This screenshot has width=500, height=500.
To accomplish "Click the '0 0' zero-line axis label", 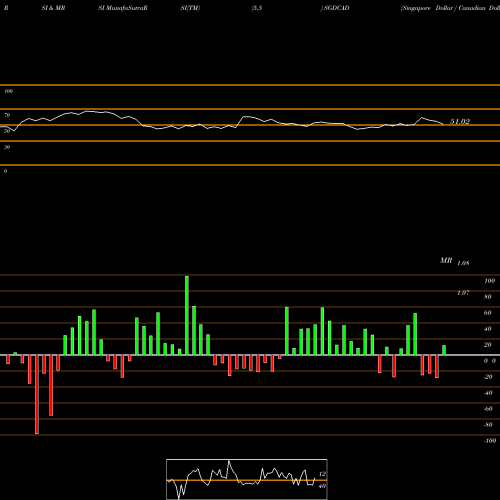I will (490, 361).
